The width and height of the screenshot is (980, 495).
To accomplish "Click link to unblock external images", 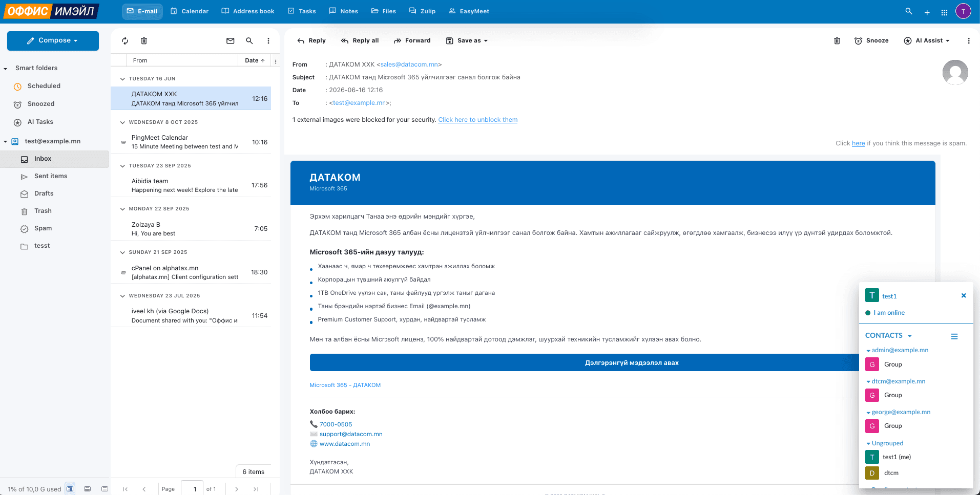I will click(478, 120).
